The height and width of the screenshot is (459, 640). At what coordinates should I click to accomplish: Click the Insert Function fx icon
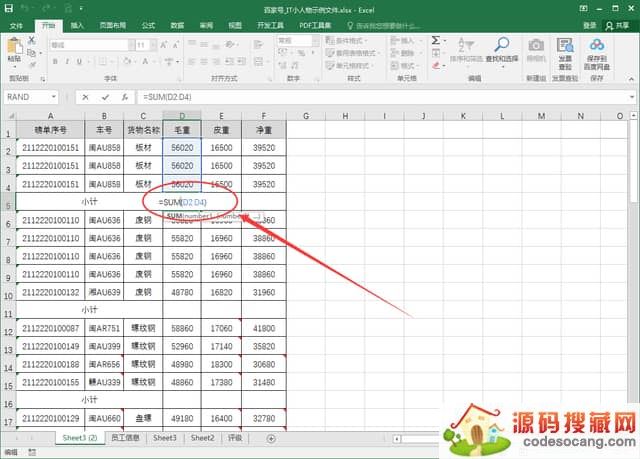(123, 97)
